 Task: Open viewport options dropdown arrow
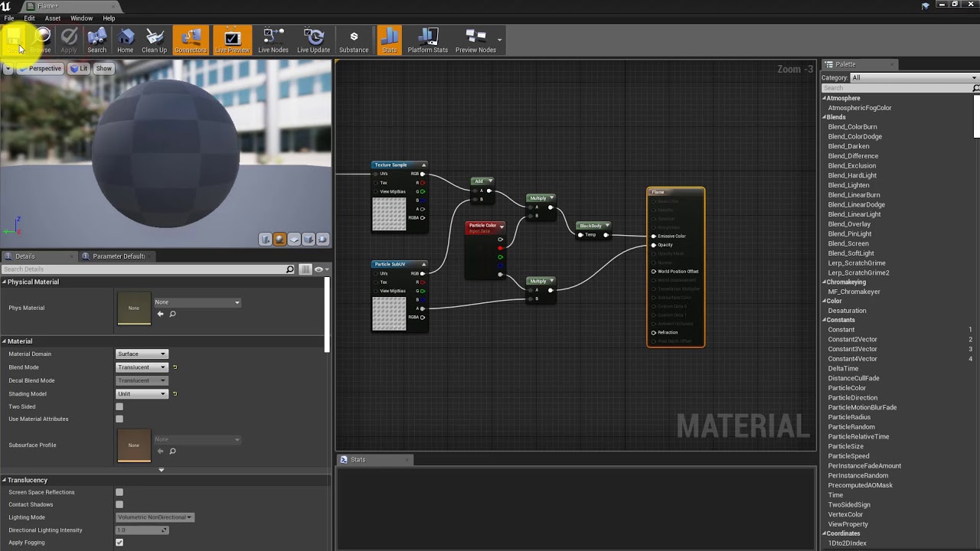(x=8, y=68)
